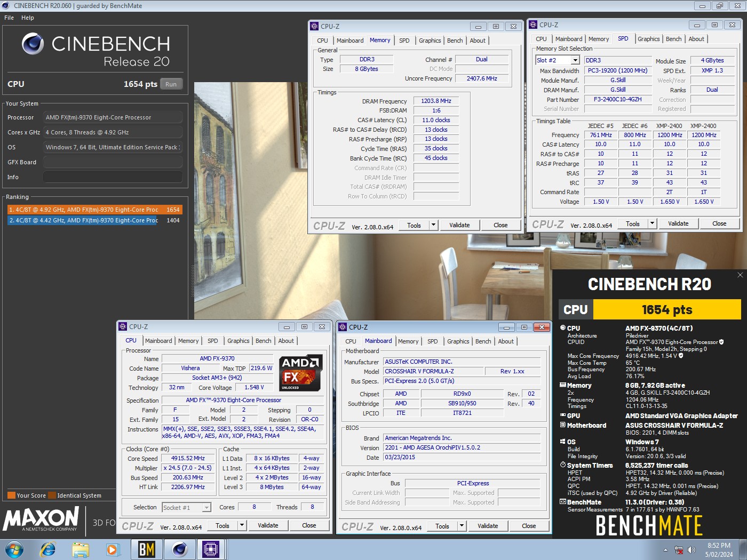
Task: Select the 4.42 GHz ranking row scoring 1404
Action: tap(94, 220)
